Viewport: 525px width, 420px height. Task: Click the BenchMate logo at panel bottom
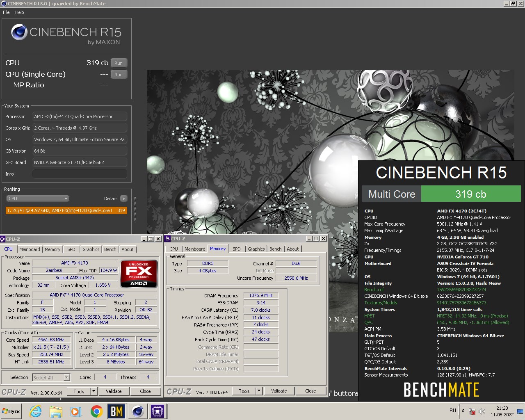pos(441,390)
